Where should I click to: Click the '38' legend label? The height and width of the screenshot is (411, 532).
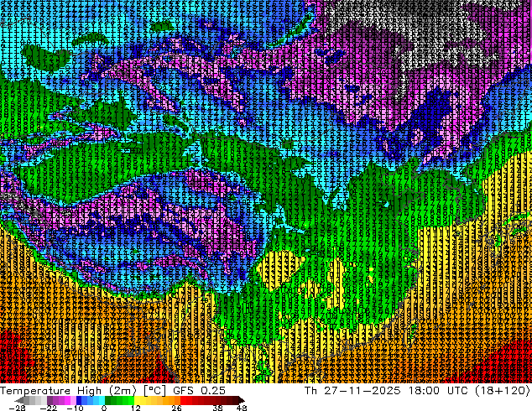218,408
